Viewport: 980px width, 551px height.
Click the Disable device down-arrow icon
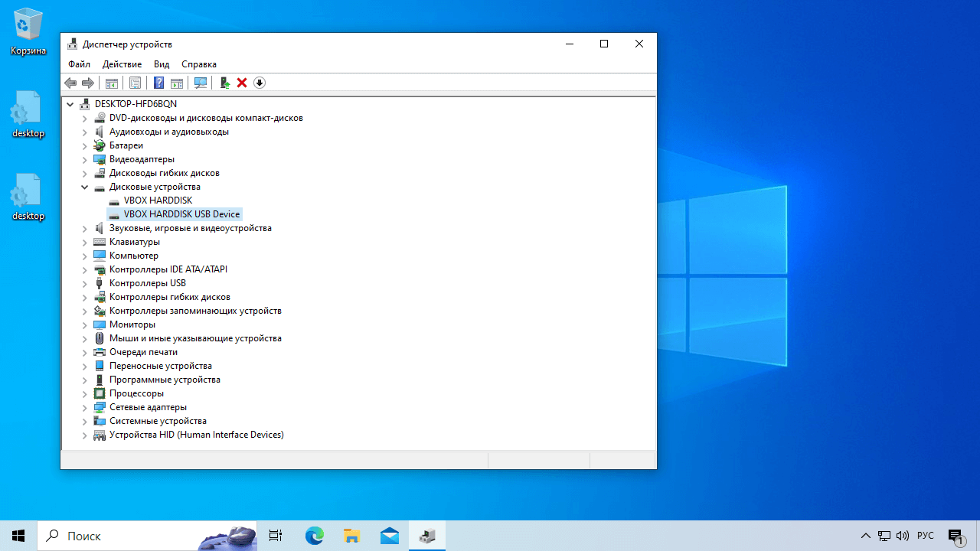coord(260,83)
